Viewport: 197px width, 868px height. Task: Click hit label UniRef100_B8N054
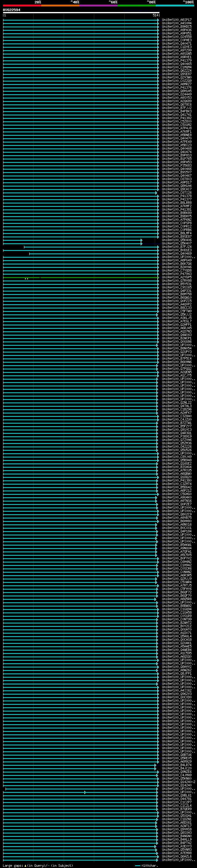click(176, 349)
